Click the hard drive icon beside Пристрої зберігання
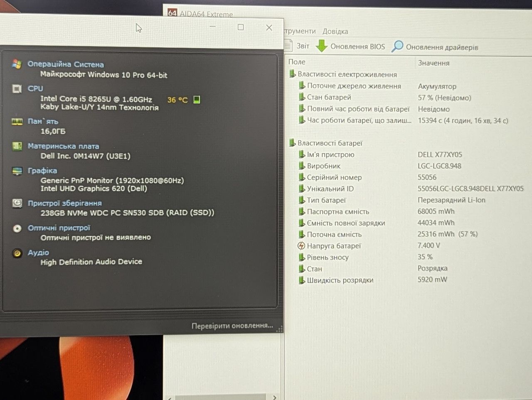 [x=17, y=203]
